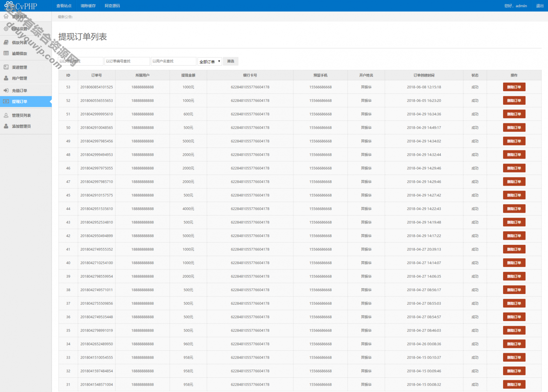Viewport: 548px width, 392px height.
Task: Click the 用户管理 person icon
Action: [x=6, y=78]
